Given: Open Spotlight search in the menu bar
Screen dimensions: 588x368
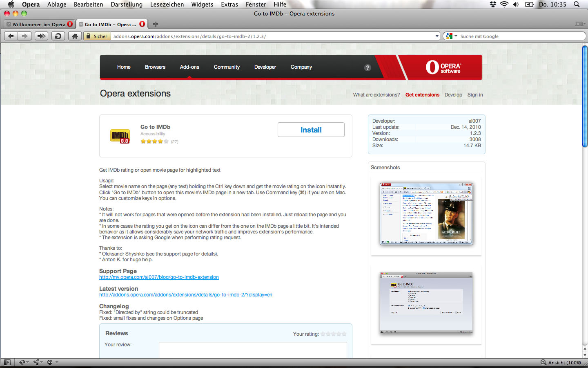Looking at the screenshot, I should coord(576,4).
